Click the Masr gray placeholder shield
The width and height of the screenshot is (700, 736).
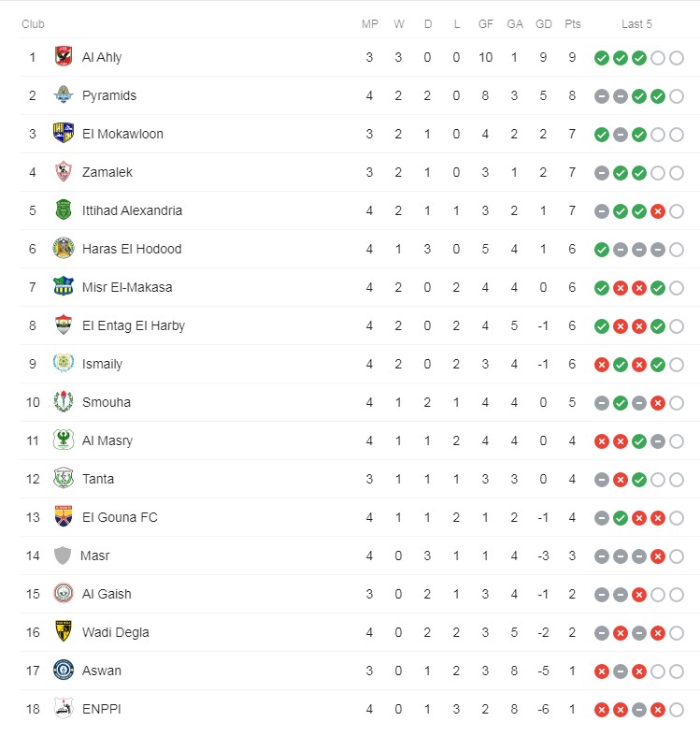click(x=63, y=556)
